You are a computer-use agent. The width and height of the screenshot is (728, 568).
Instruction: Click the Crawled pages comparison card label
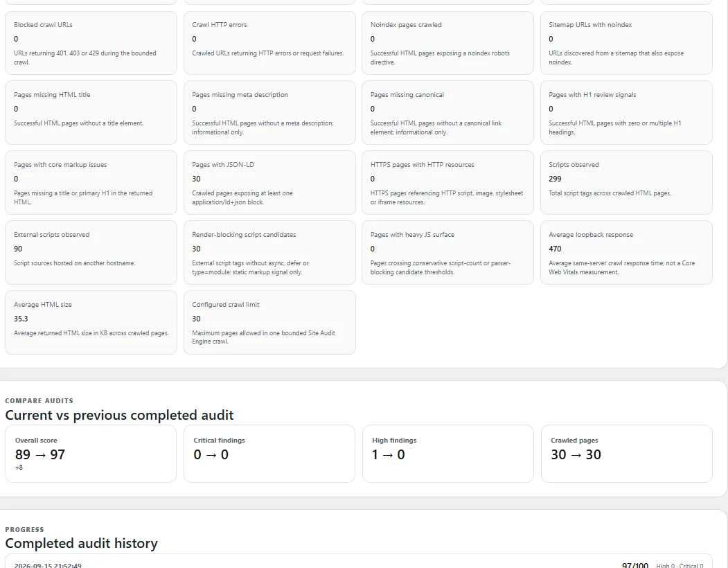[574, 441]
